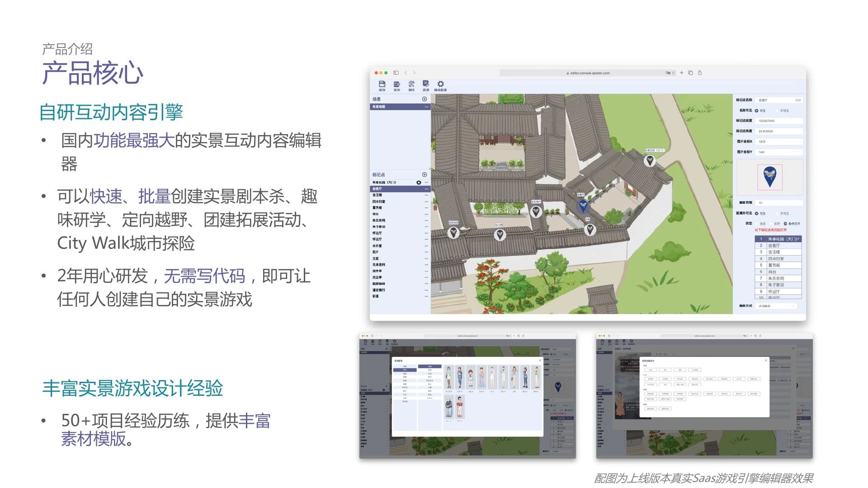Screen dimensions: 868x488
Task: Select the 不可见 radio for 名称可见
Action: [x=777, y=111]
